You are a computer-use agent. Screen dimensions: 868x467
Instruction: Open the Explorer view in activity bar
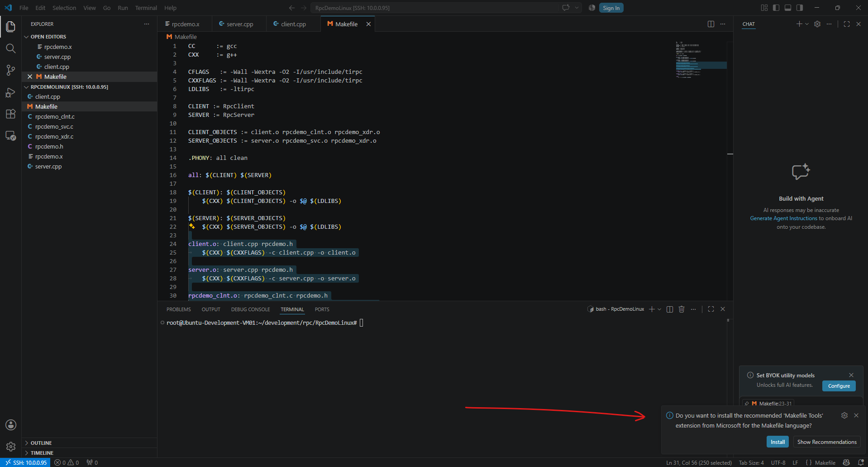(x=11, y=27)
